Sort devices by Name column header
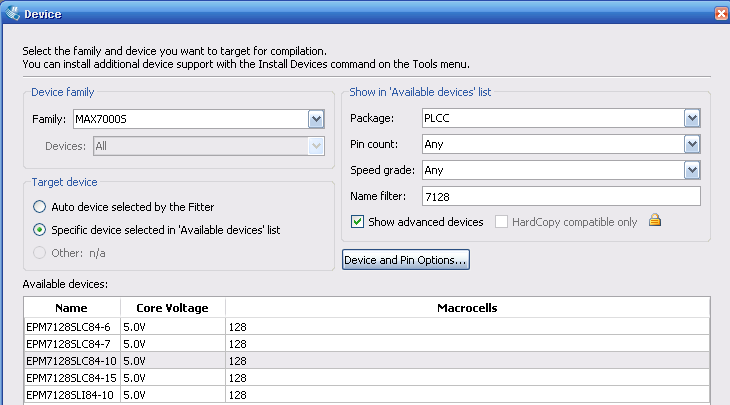 click(x=72, y=308)
